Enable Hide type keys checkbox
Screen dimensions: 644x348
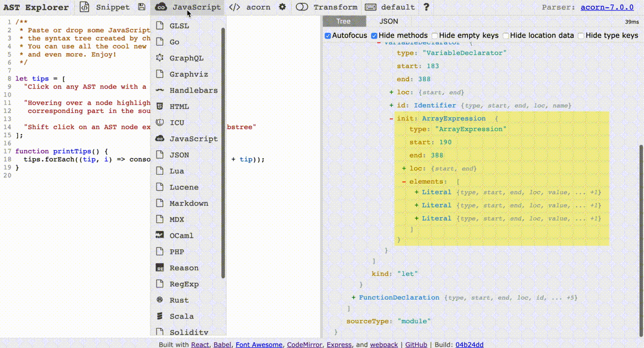(581, 36)
